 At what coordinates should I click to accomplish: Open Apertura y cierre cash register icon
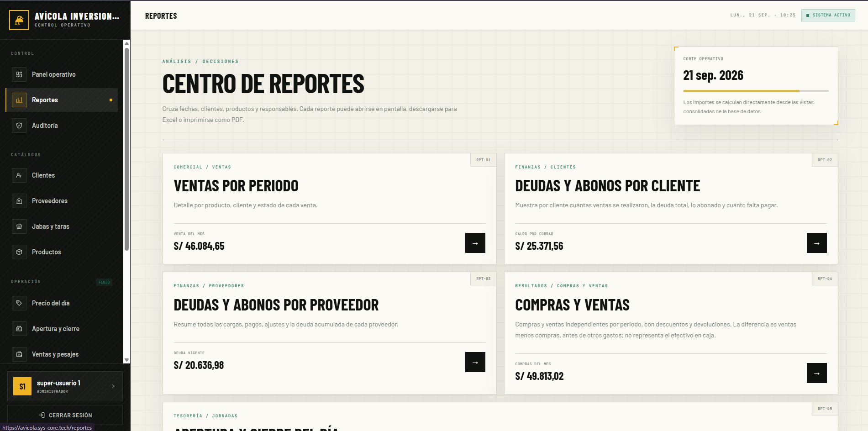(x=19, y=329)
